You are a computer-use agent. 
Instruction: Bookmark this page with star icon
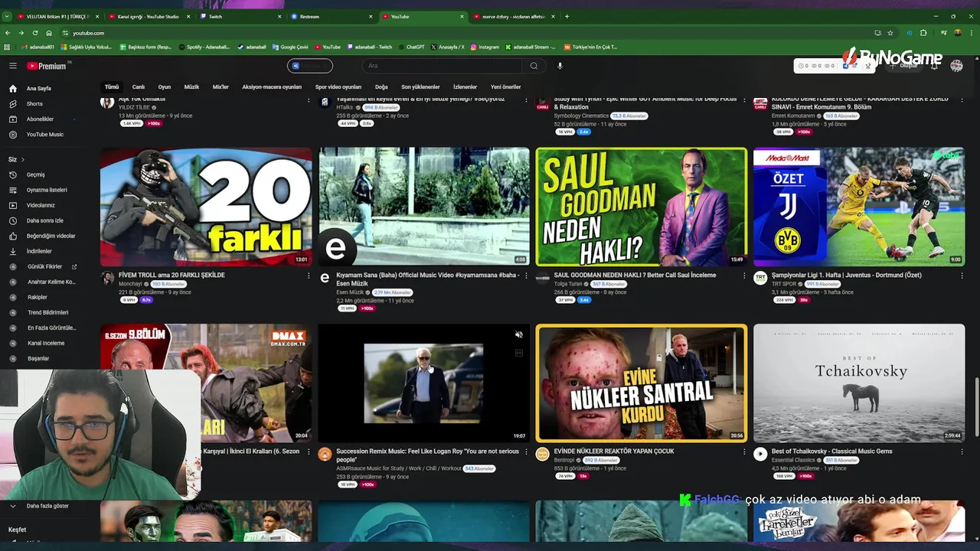point(890,33)
